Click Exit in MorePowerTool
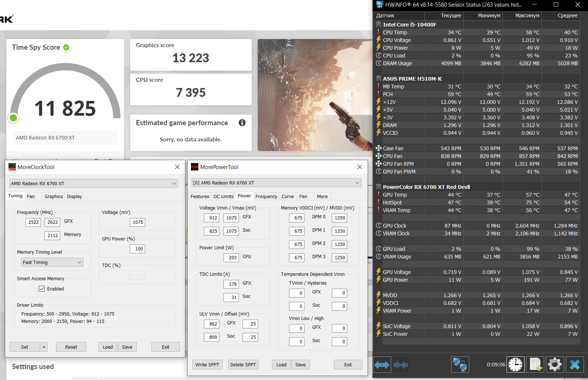Screen dimensions: 588x380 (348, 365)
